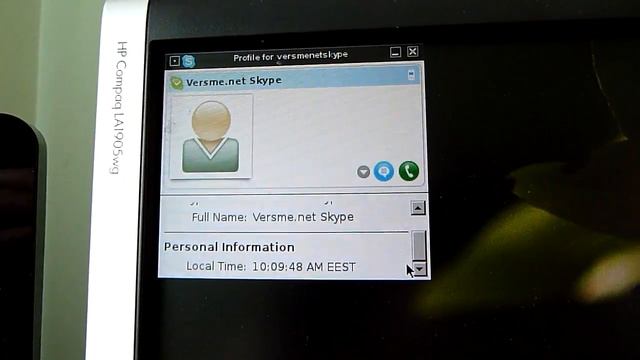Click online status icon beside Versme.net Skype

(x=177, y=83)
